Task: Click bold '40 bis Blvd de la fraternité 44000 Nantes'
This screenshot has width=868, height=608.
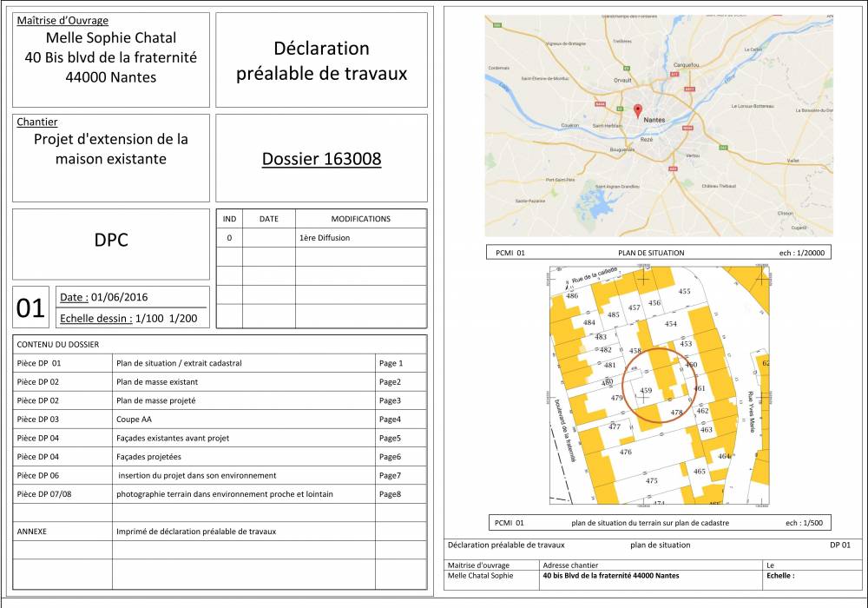Action: (610, 575)
